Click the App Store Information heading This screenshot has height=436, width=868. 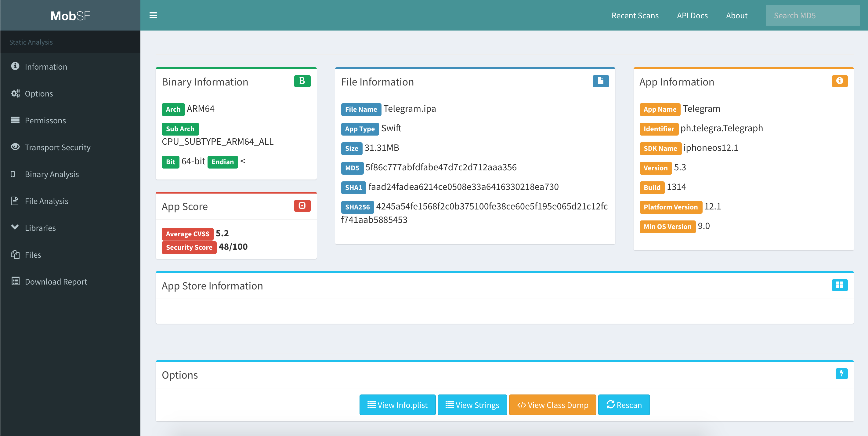click(x=212, y=286)
